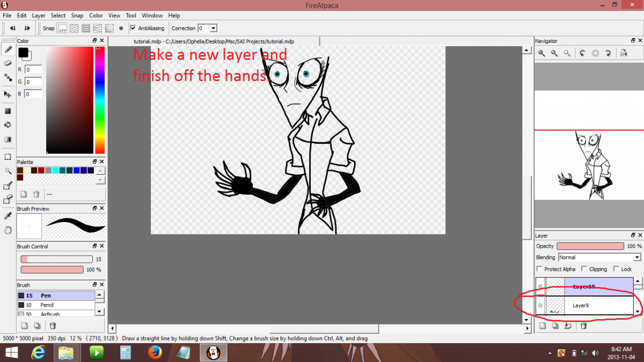Turn on the Clipping checkbox
Image resolution: width=644 pixels, height=362 pixels.
click(x=584, y=269)
